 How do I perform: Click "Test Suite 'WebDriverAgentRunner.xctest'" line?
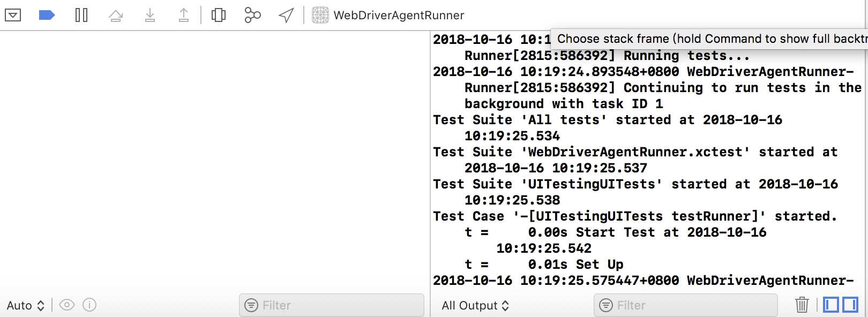click(x=635, y=152)
